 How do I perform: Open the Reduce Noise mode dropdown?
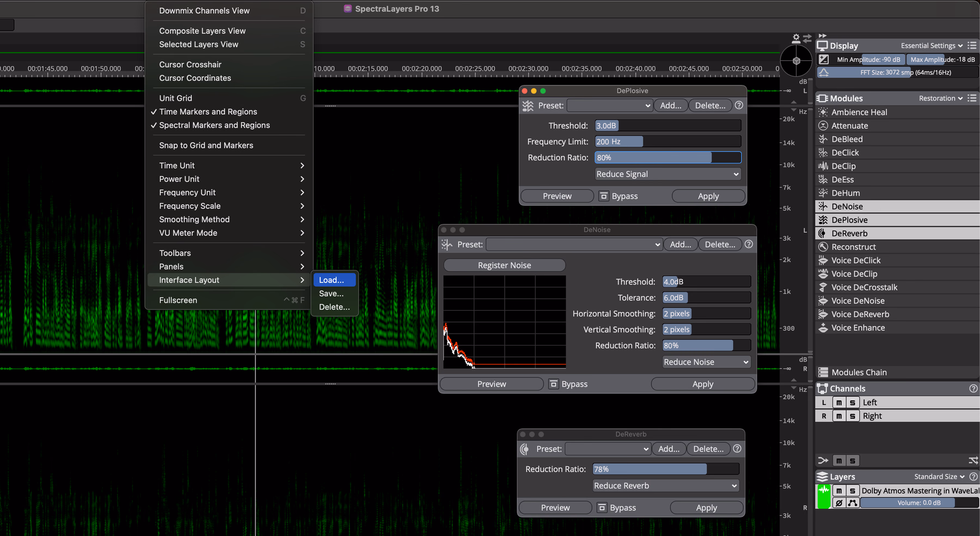[706, 362]
